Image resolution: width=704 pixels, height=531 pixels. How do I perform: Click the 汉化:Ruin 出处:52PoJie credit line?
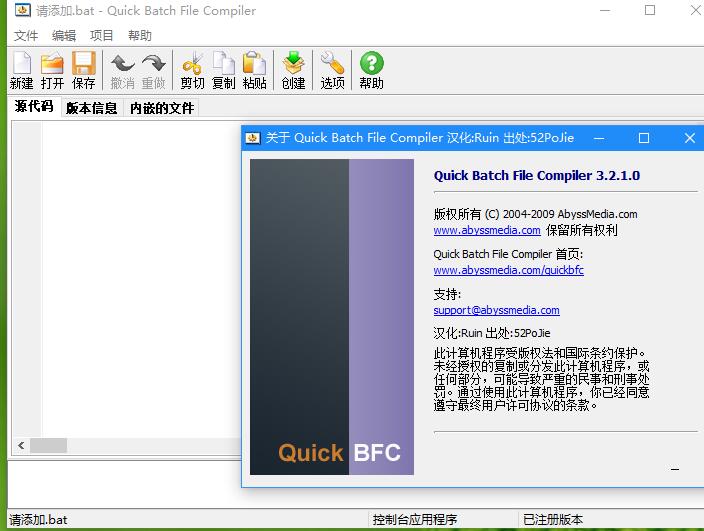(x=492, y=333)
